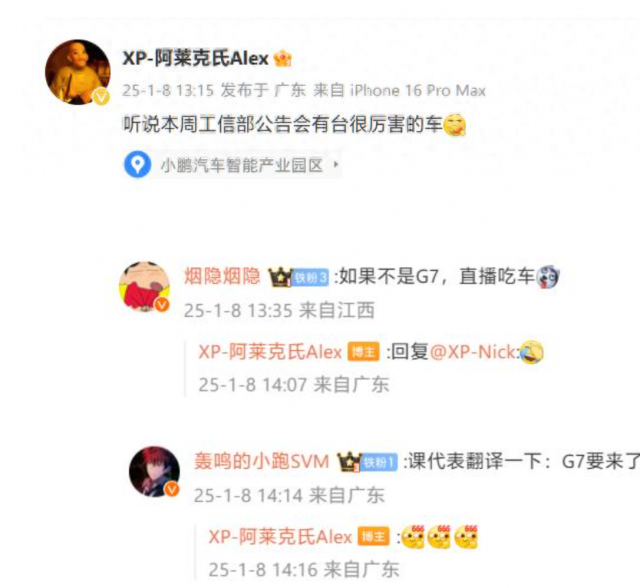Expand the arrow after 小鹏汽车智能产业园区
Screen dimensions: 640x588
coord(336,164)
